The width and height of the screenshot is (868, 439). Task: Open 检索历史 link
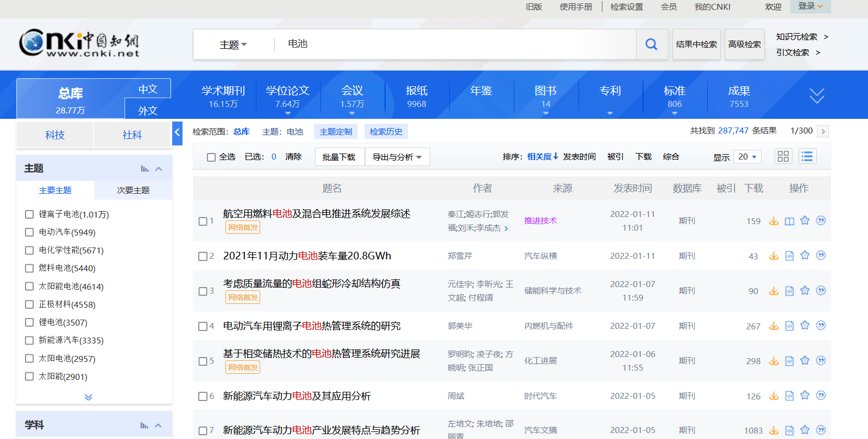pos(386,132)
